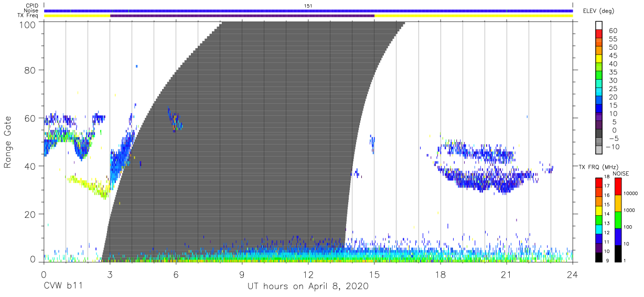This screenshot has height=297, width=644.
Task: Click the "9" tick on the UT hours axis
Action: click(242, 274)
